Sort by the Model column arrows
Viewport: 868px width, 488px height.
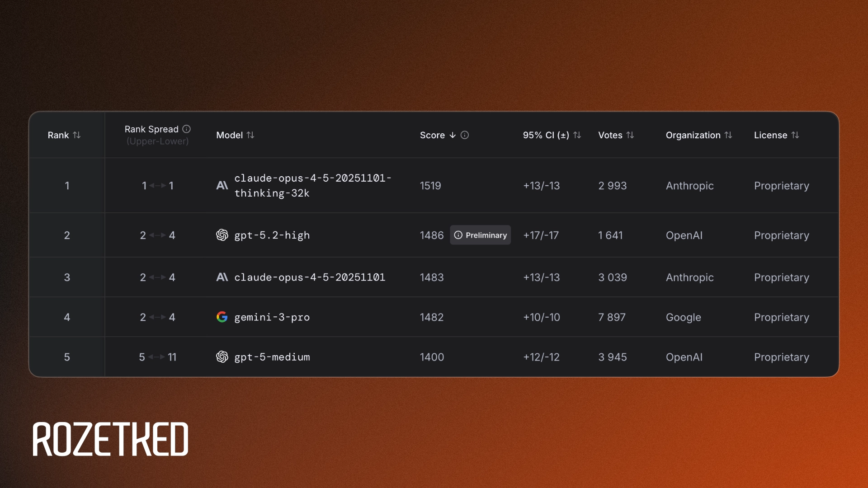click(x=250, y=135)
